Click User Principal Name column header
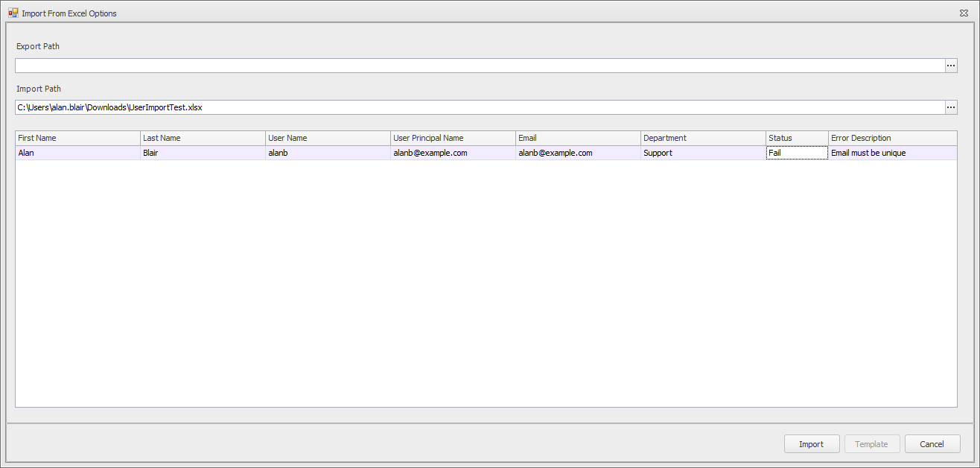 454,138
